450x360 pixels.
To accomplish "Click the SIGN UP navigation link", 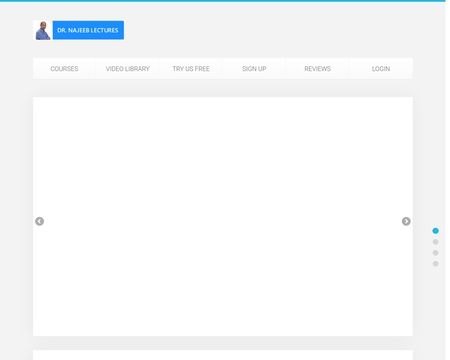I will tap(254, 69).
